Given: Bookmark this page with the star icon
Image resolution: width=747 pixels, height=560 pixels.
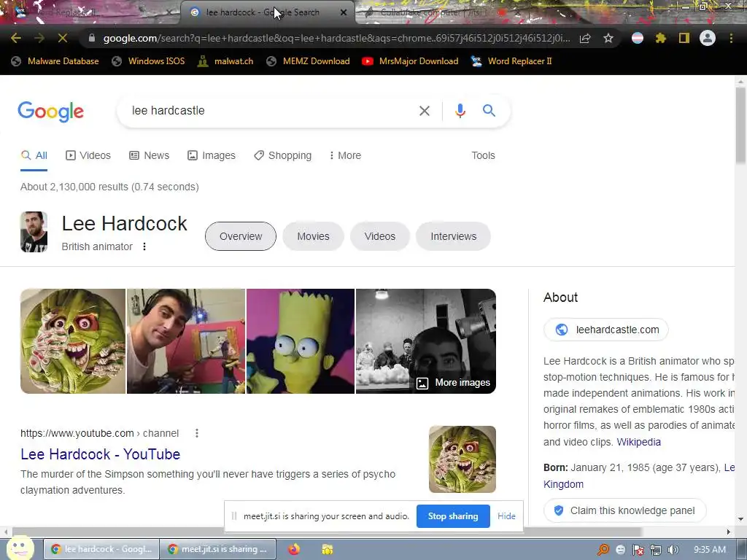Looking at the screenshot, I should 608,38.
